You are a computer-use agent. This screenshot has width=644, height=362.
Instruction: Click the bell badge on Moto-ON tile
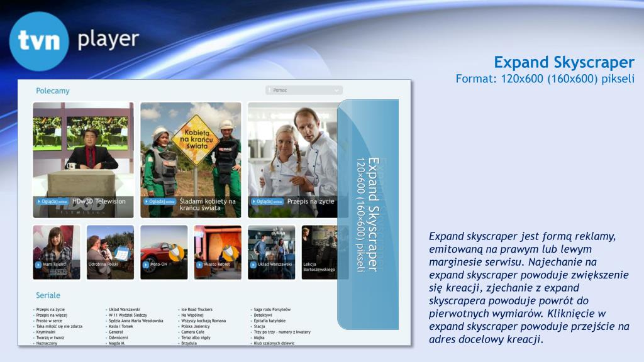pyautogui.click(x=177, y=253)
